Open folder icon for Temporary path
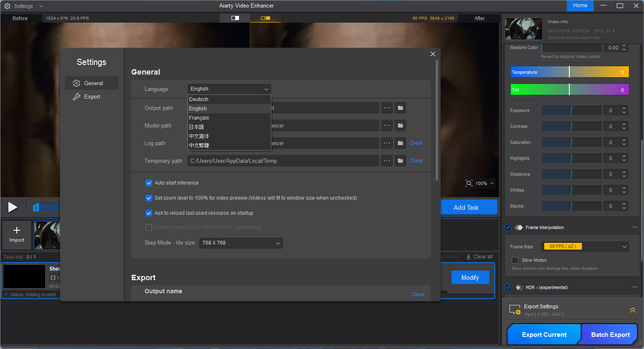 400,161
